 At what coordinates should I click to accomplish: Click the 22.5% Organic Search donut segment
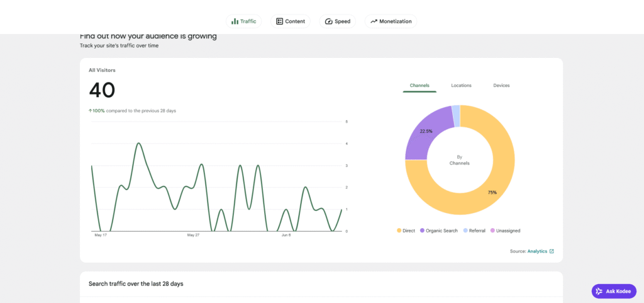426,131
